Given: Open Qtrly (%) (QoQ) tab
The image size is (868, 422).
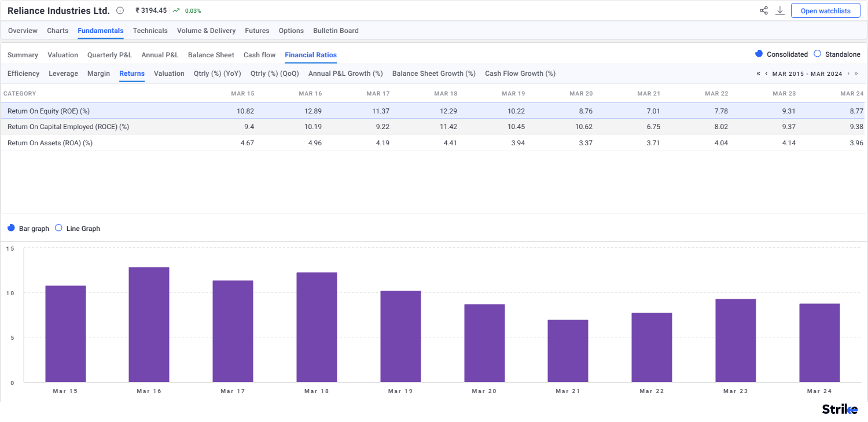Looking at the screenshot, I should 275,74.
